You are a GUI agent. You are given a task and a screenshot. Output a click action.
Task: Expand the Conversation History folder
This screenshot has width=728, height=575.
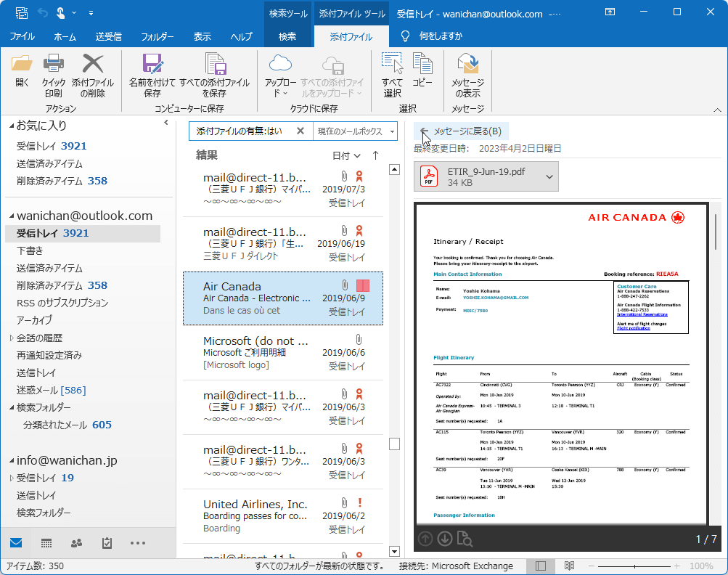click(x=12, y=338)
